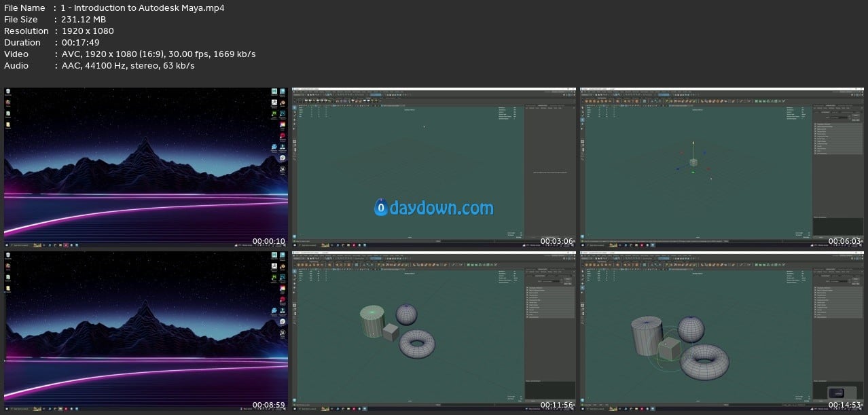Open the Maya frame stamped 00:14:53

pyautogui.click(x=721, y=331)
